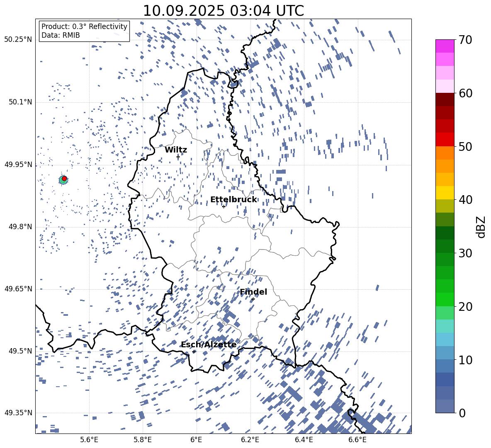Image resolution: width=491 pixels, height=448 pixels.
Task: Click the Data: RMIB text
Action: [61, 35]
